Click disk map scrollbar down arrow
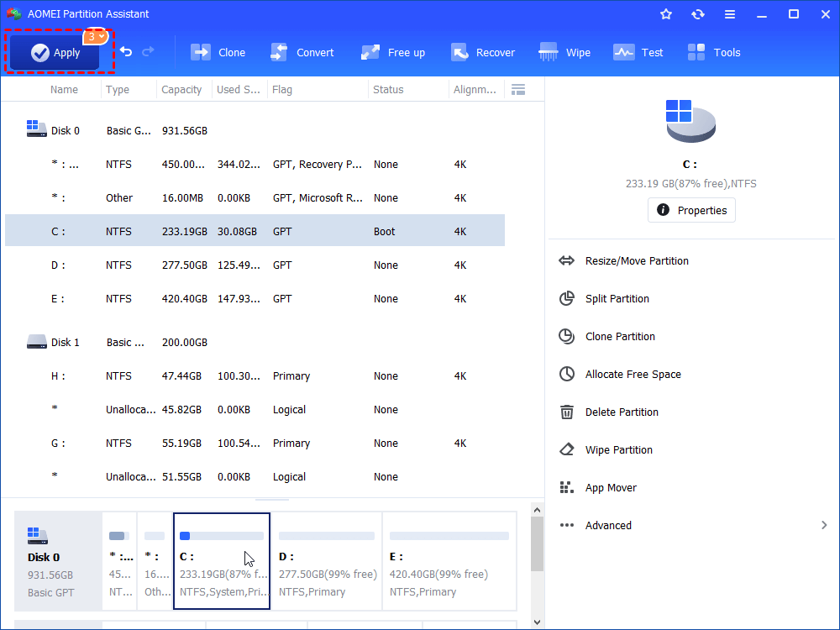Screen dimensions: 840x630 tap(538, 622)
